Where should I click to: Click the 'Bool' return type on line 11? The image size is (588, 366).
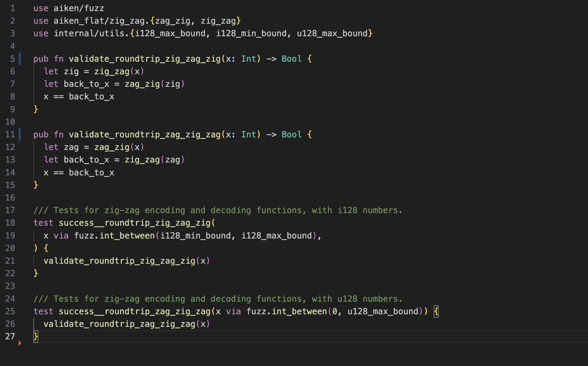[292, 134]
